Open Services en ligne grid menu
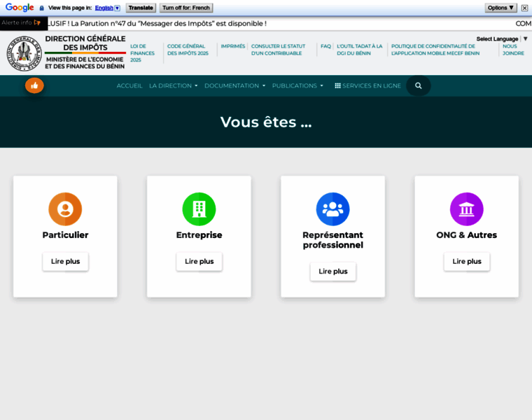Image resolution: width=532 pixels, height=420 pixels. coord(368,85)
